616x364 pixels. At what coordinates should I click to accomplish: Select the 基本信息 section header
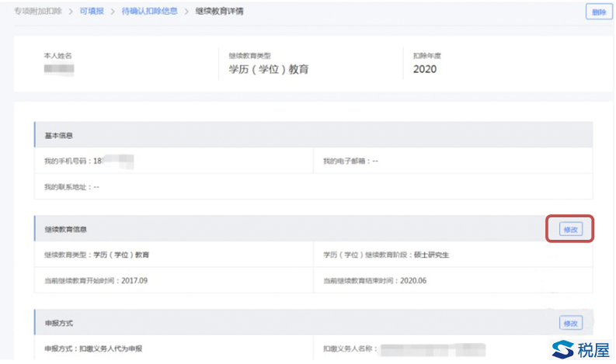coord(59,135)
